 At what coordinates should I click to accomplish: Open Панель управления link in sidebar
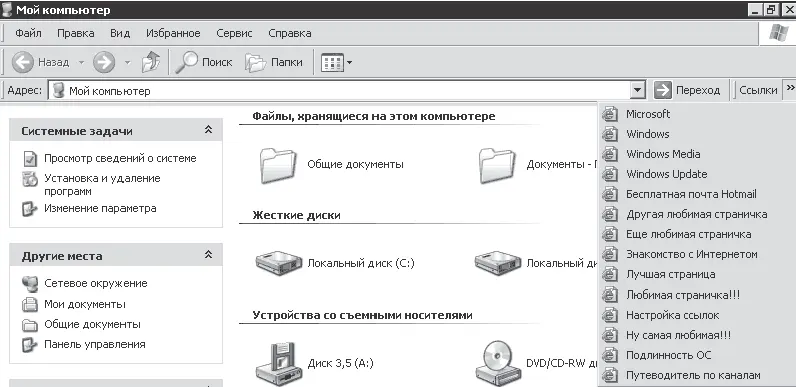click(x=94, y=344)
